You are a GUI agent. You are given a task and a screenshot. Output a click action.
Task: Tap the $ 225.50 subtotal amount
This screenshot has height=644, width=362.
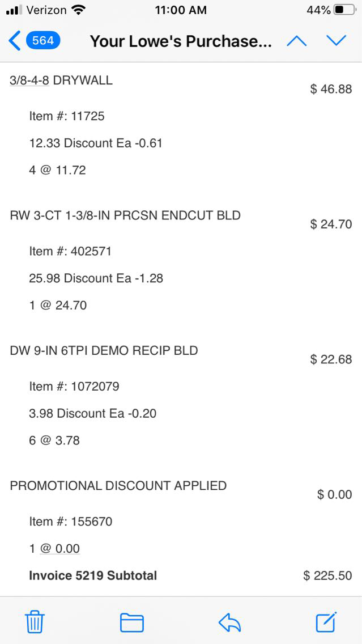coord(327,576)
